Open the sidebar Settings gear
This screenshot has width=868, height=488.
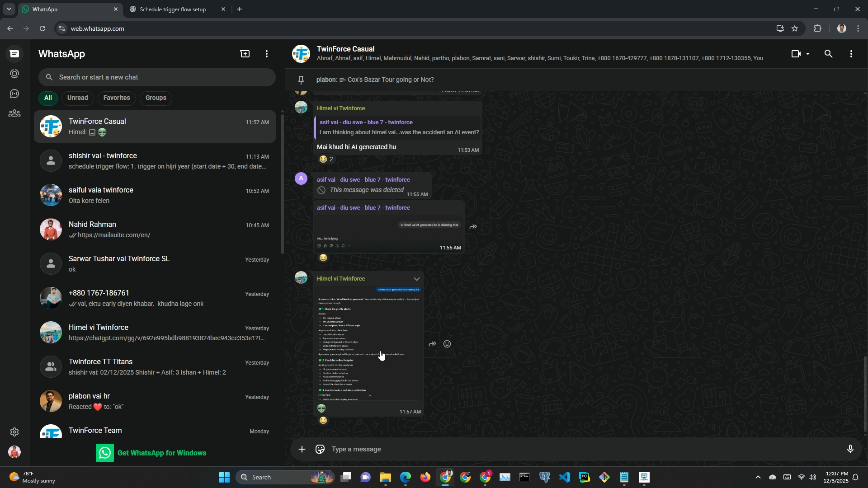14,432
